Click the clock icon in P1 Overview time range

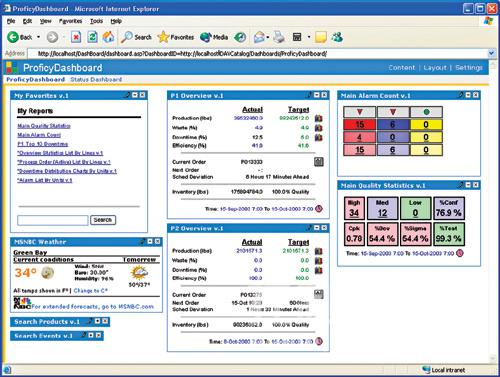click(x=319, y=209)
